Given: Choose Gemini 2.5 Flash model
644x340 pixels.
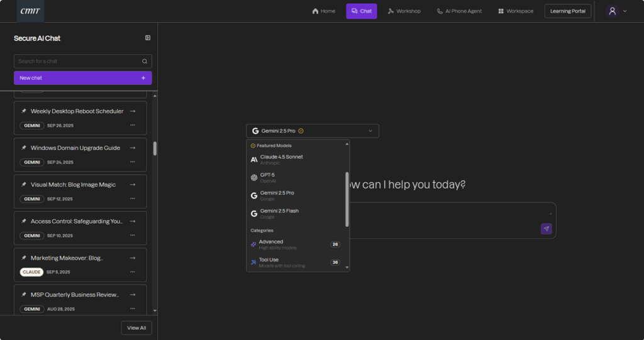Looking at the screenshot, I should [279, 214].
